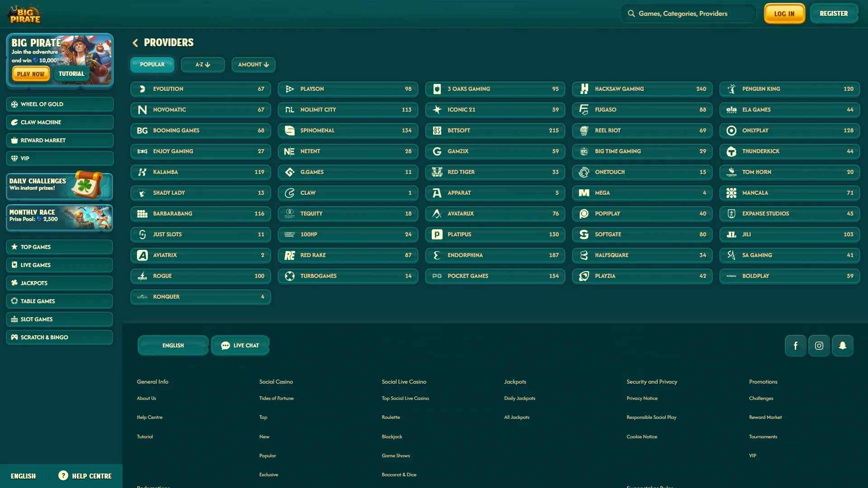Viewport: 868px width, 488px height.
Task: Sort providers A-Z
Action: coord(203,65)
